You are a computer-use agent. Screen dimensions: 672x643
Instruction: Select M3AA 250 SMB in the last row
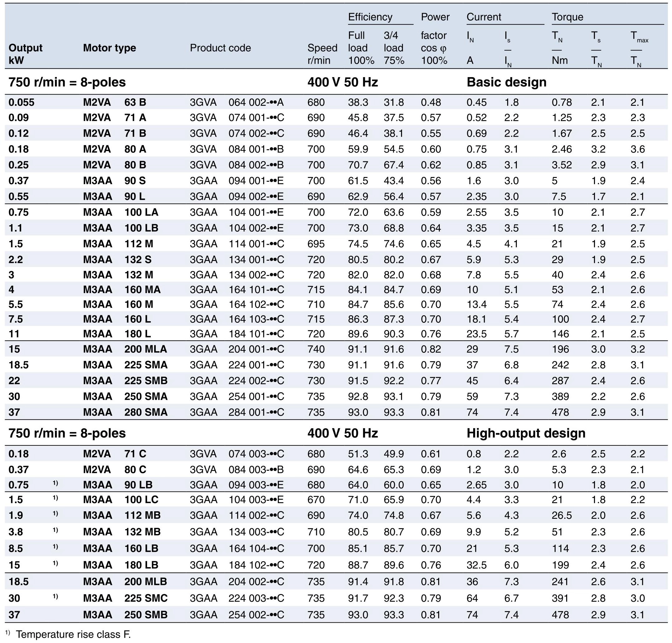click(125, 615)
